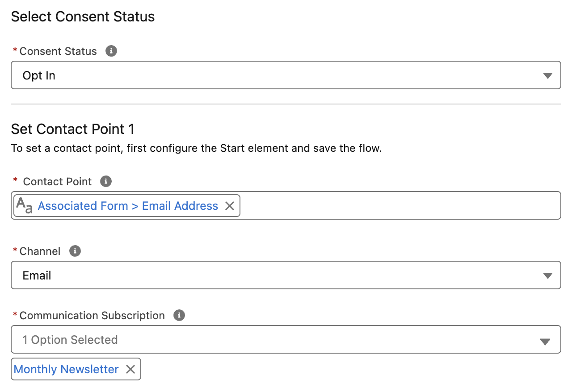Open the Channel info tooltip
Image resolution: width=572 pixels, height=392 pixels.
pyautogui.click(x=75, y=251)
